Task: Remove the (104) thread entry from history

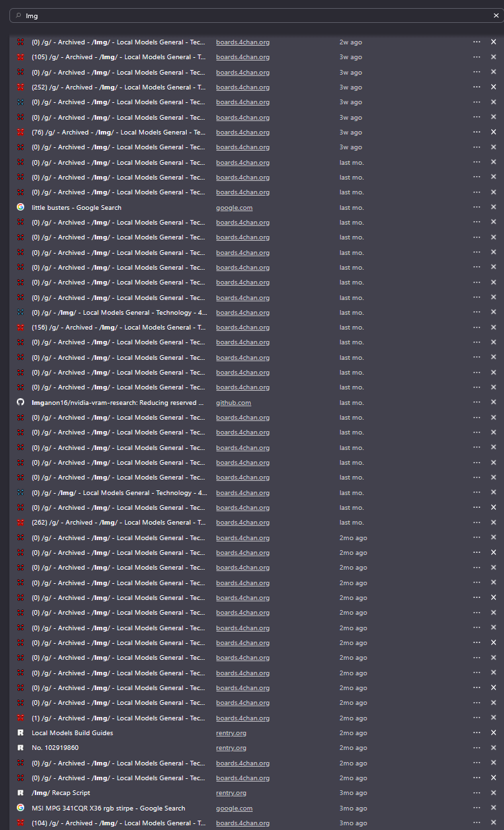Action: (493, 823)
